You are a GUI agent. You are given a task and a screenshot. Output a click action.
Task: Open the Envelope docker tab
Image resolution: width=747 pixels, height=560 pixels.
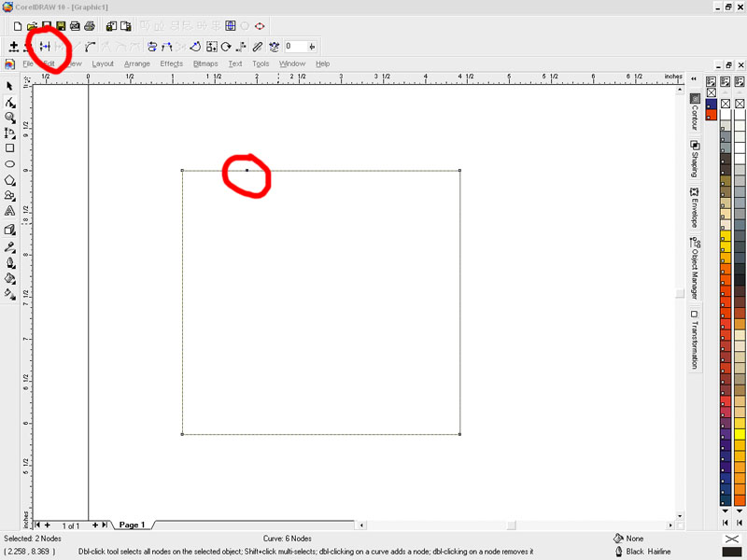pyautogui.click(x=695, y=207)
